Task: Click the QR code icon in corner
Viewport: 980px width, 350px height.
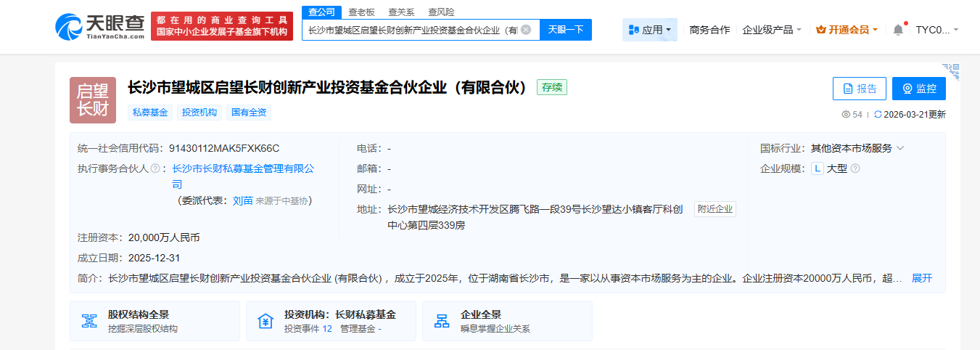Action: [x=952, y=70]
